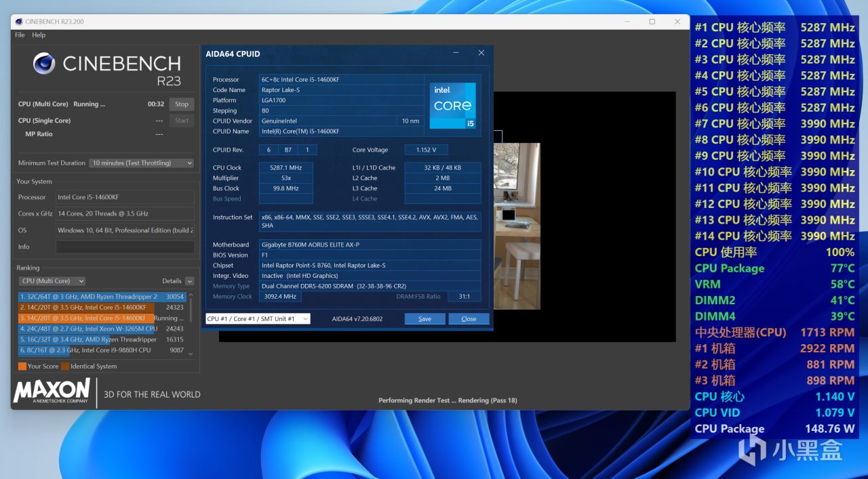
Task: Select the i5-14600KF 24323 ranking row
Action: (102, 307)
